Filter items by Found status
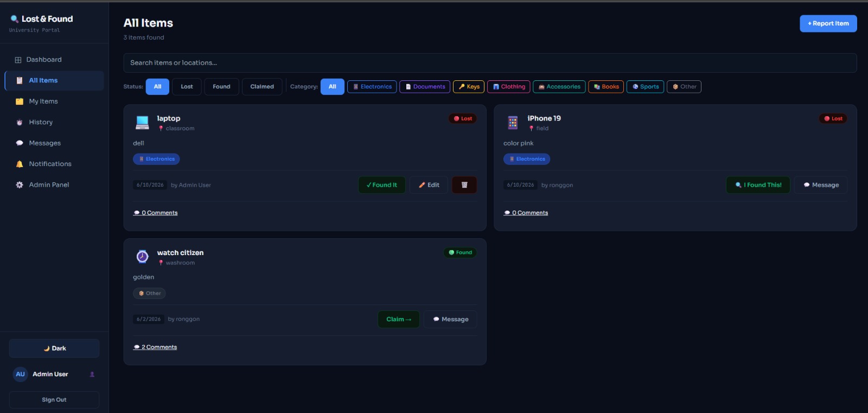868x413 pixels. point(221,87)
